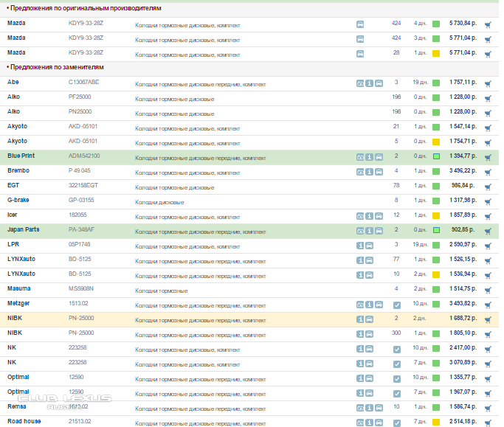Click cart icon for Road house 21513.02
Image resolution: width=504 pixels, height=427 pixels.
(488, 422)
